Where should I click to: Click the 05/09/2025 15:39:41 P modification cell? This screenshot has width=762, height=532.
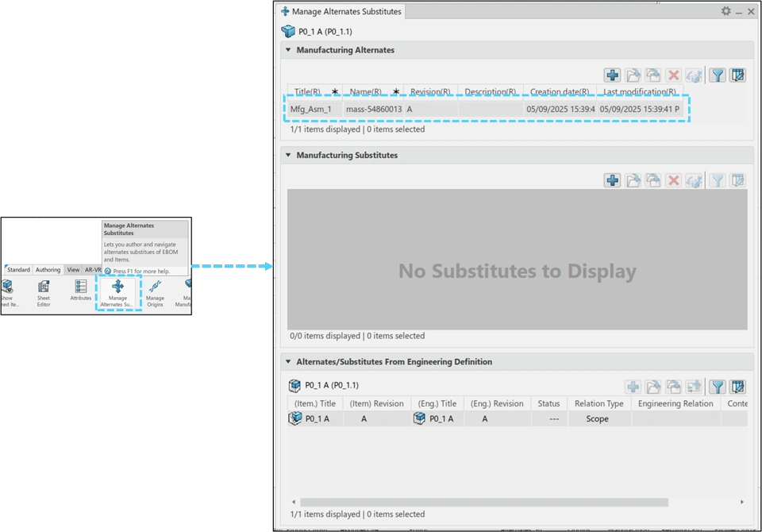641,109
